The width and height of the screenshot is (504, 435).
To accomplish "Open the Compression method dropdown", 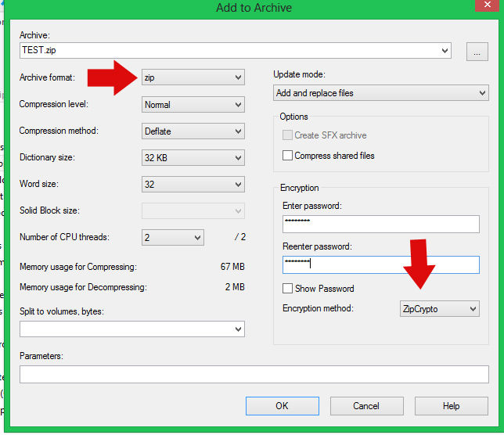I will (x=193, y=131).
